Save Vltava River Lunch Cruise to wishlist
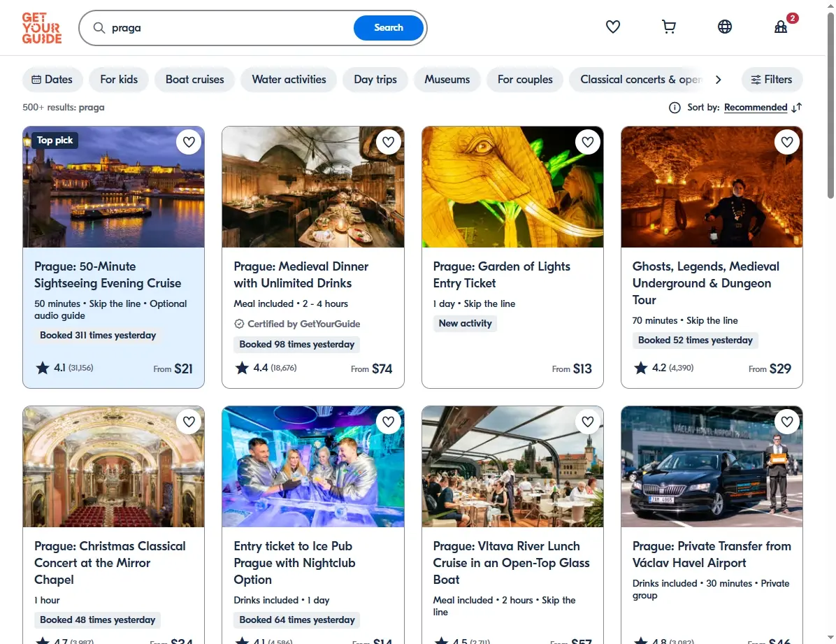This screenshot has height=644, width=836. click(588, 422)
